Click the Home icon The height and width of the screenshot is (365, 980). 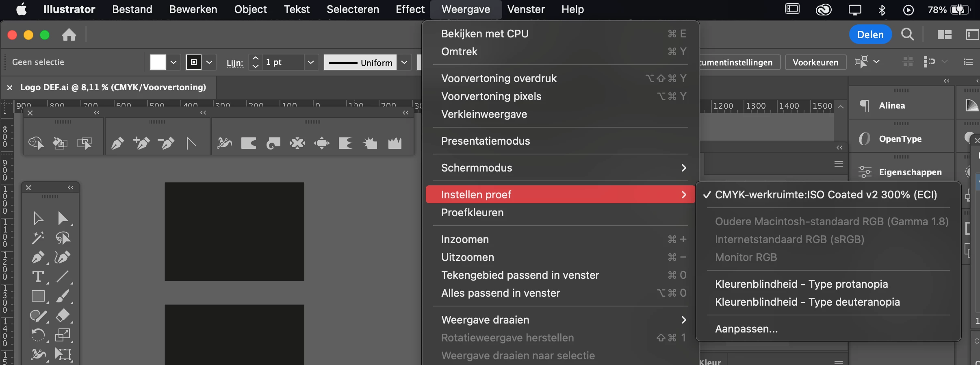tap(69, 35)
